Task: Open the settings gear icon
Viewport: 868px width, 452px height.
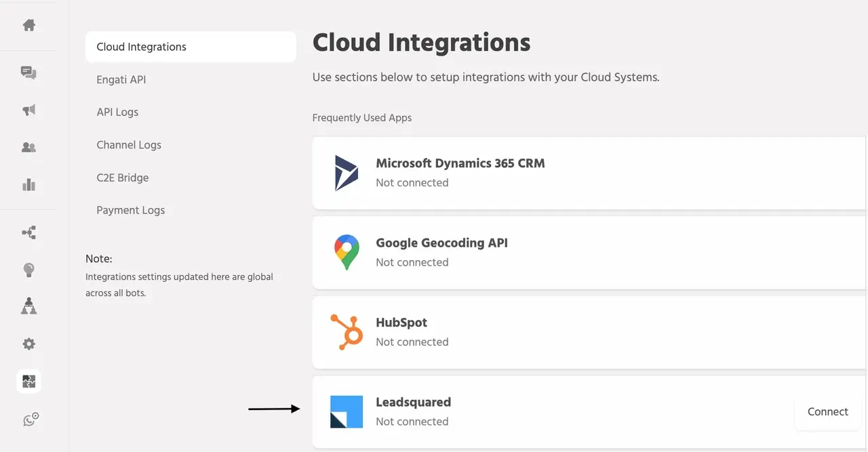Action: pos(28,344)
